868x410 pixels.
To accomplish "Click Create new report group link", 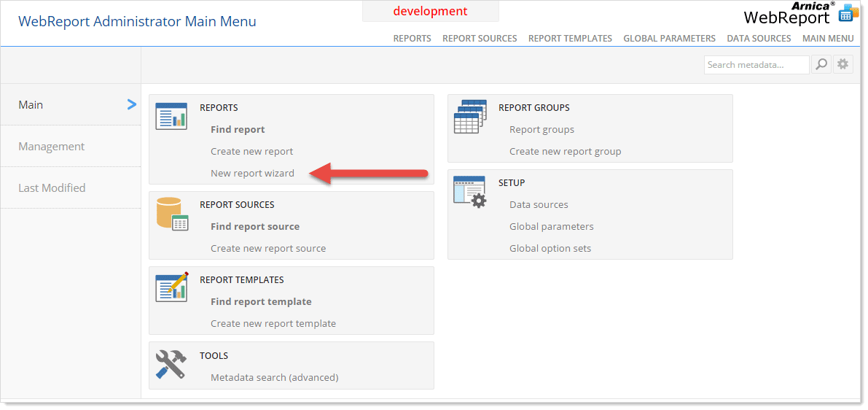I will point(565,152).
